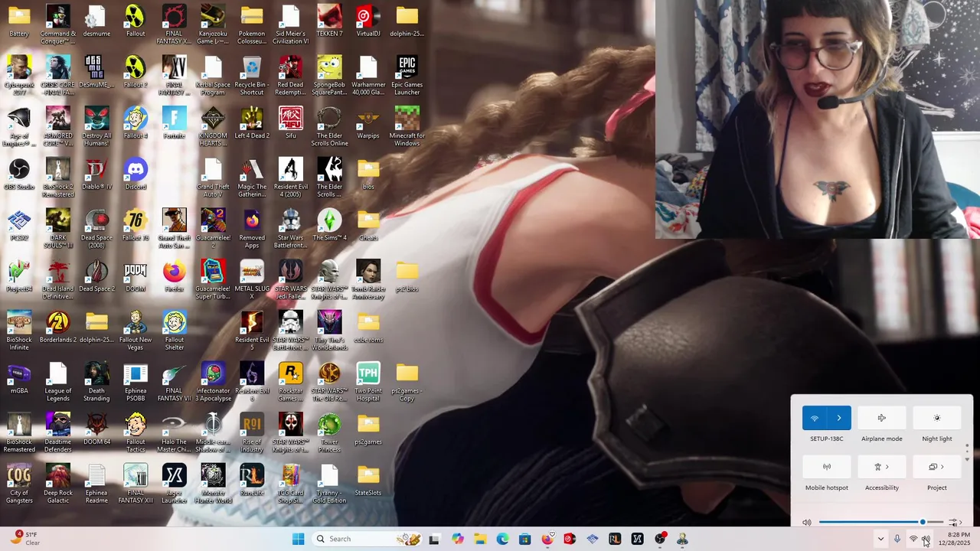Viewport: 980px width, 551px height.
Task: Select the Fallout Shelter icon
Action: tap(175, 331)
